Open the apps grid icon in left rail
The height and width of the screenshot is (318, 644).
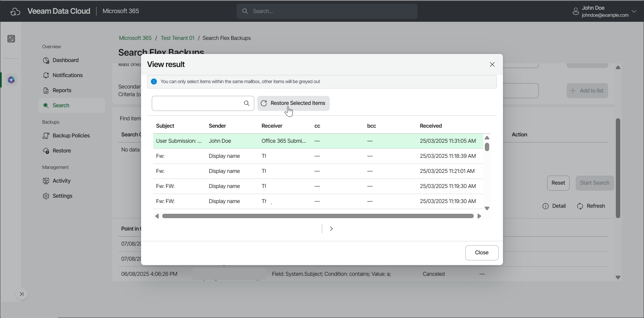(x=11, y=39)
